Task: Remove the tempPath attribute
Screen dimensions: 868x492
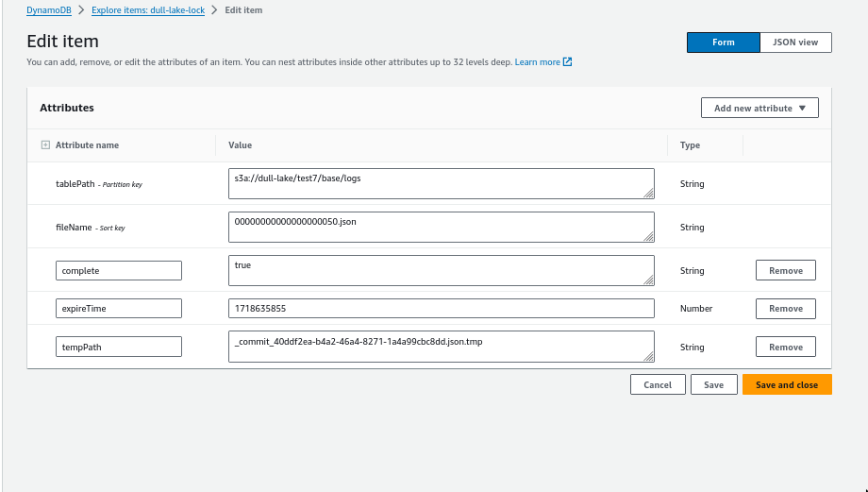Action: 785,348
